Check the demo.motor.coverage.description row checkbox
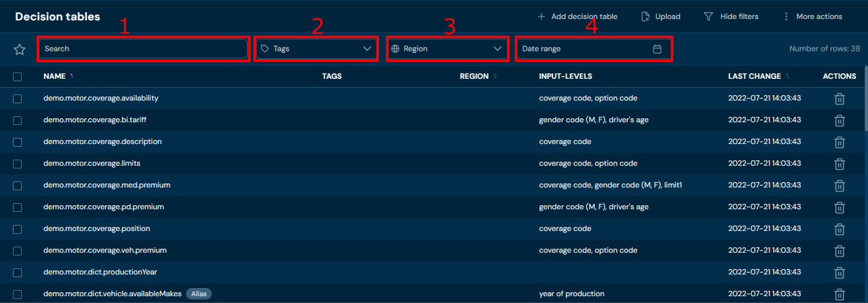Screen dimensions: 868x303 coord(18,142)
